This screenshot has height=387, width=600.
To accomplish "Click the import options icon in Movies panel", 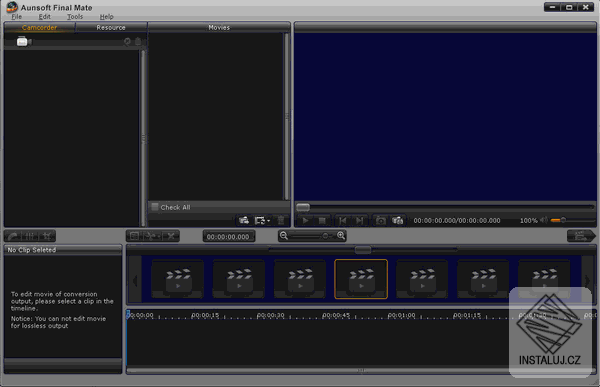I will [x=260, y=220].
